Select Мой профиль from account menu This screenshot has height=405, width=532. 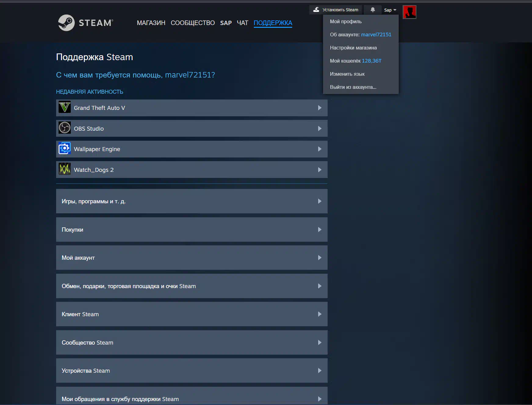346,21
